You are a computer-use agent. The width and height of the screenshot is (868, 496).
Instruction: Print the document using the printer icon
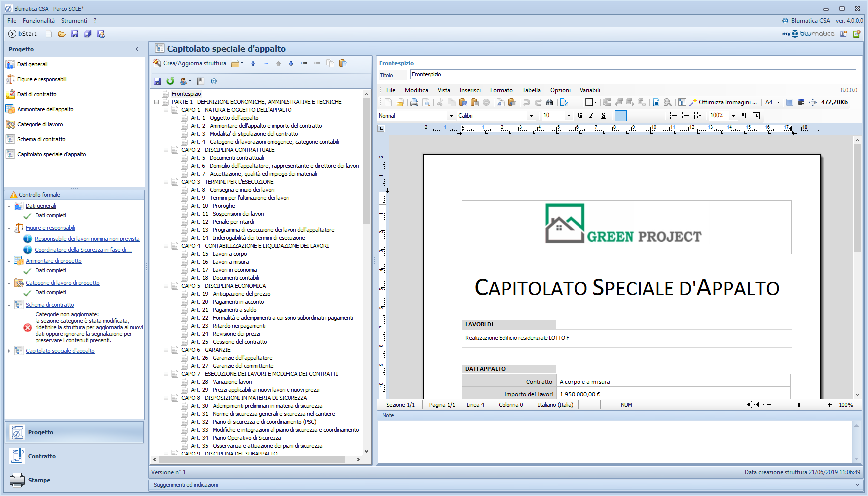(414, 102)
